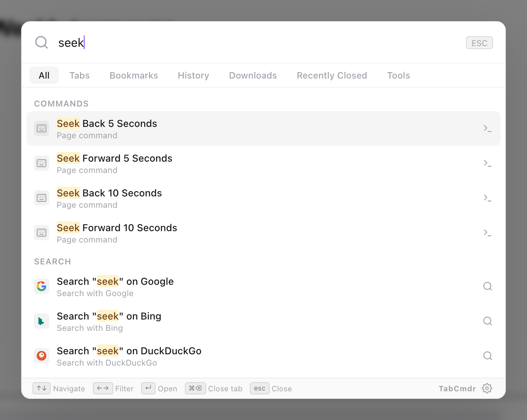Click "Search with Google" subtitle

click(95, 293)
